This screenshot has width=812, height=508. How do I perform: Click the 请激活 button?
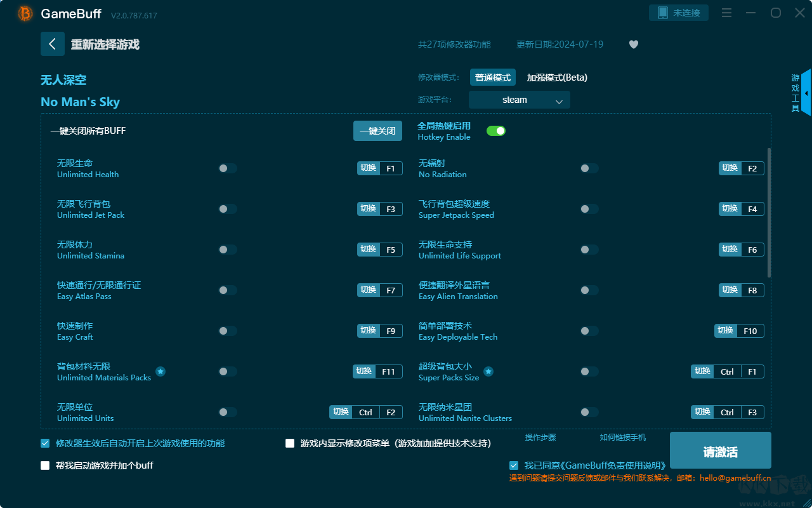(721, 451)
